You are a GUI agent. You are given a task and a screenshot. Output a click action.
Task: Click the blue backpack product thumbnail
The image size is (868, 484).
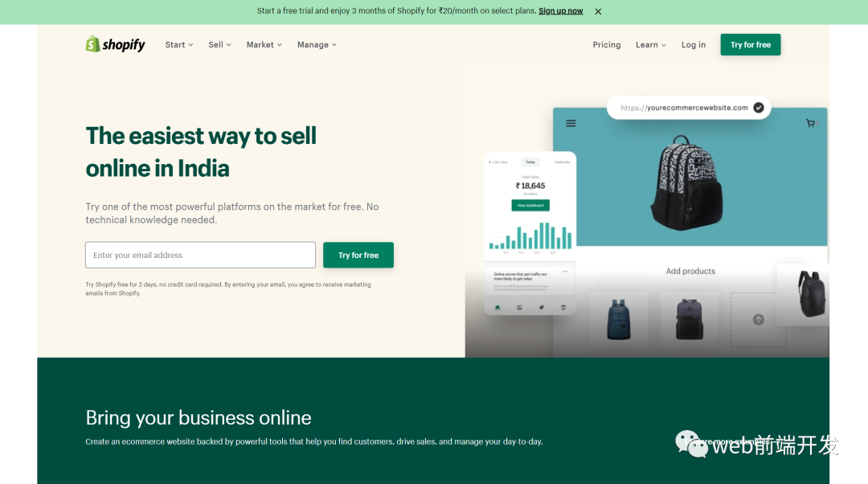[x=618, y=319]
